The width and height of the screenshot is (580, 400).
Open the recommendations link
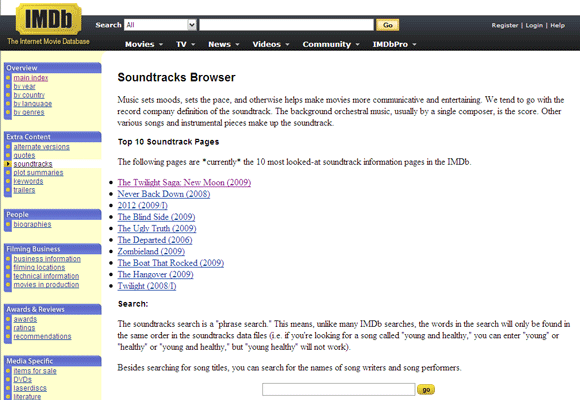43,336
